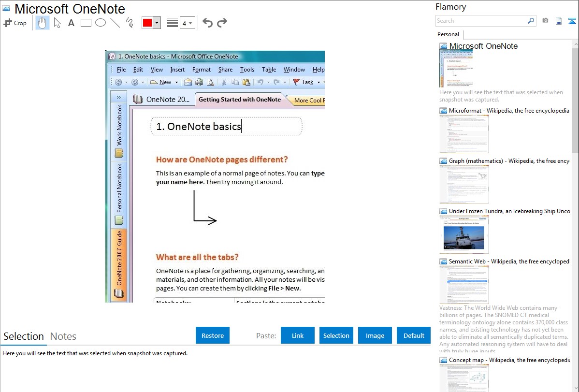Select the Crop tool
This screenshot has height=392, width=579.
pyautogui.click(x=15, y=23)
